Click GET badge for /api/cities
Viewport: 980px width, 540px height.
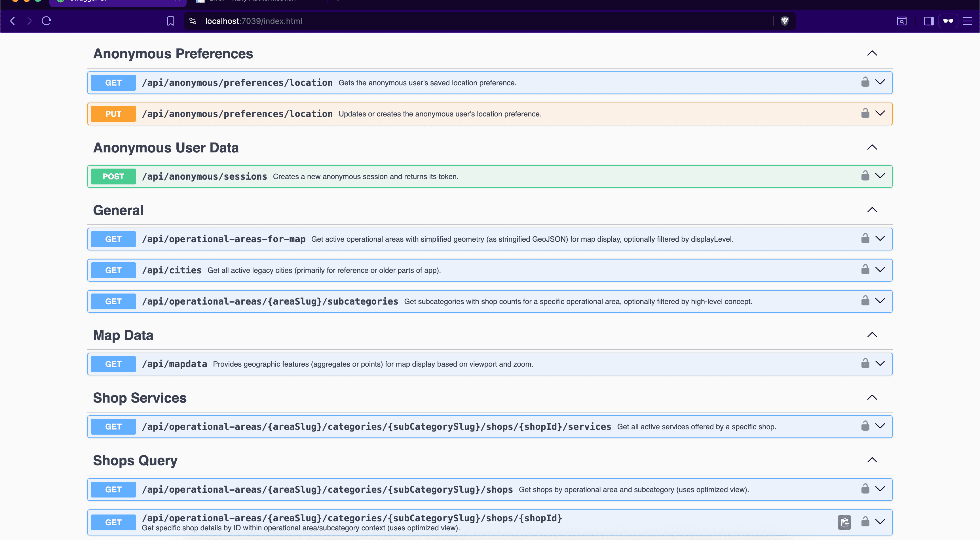(113, 270)
